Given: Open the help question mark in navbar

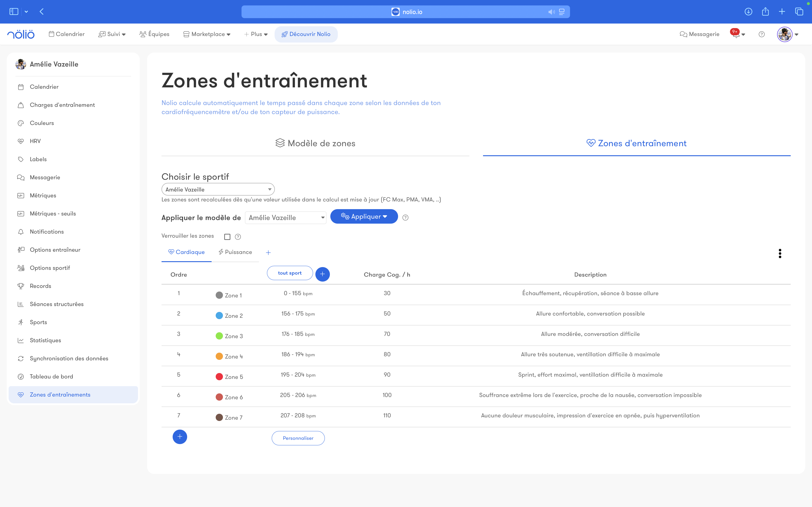Looking at the screenshot, I should [762, 34].
